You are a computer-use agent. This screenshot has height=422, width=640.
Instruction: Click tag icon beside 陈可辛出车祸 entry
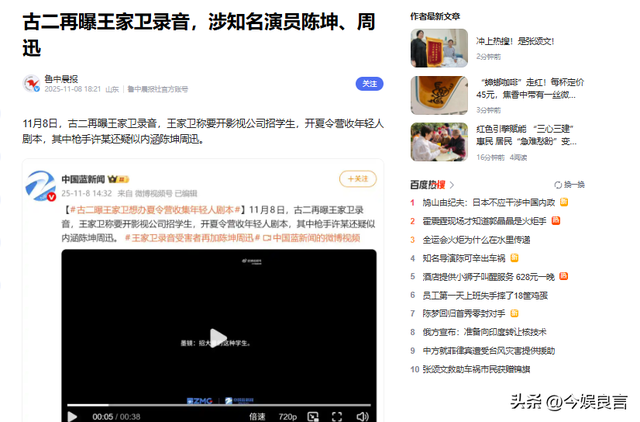514,258
